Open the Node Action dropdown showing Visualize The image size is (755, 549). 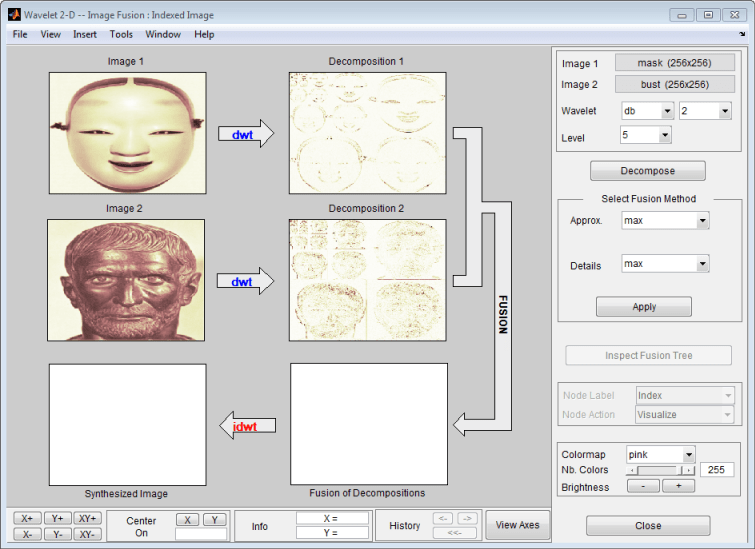[685, 415]
